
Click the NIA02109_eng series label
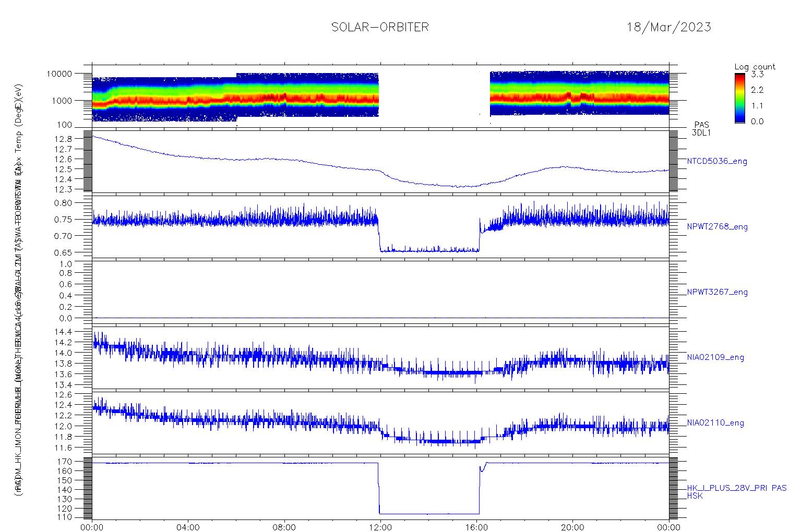[x=715, y=357]
